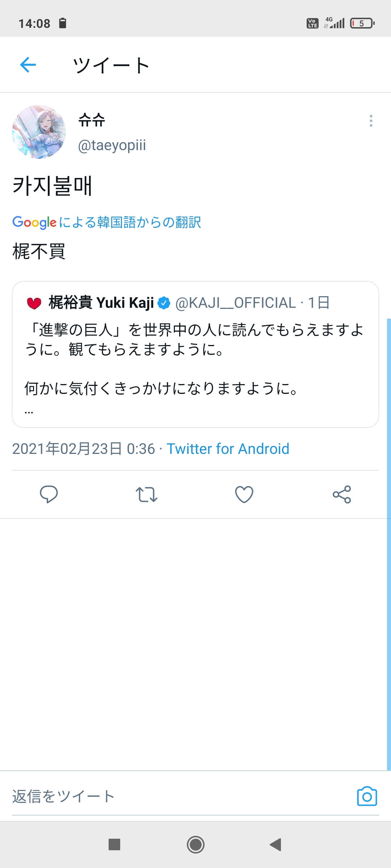The image size is (391, 868).
Task: Tap the Google translation attribution link
Action: coord(106,222)
